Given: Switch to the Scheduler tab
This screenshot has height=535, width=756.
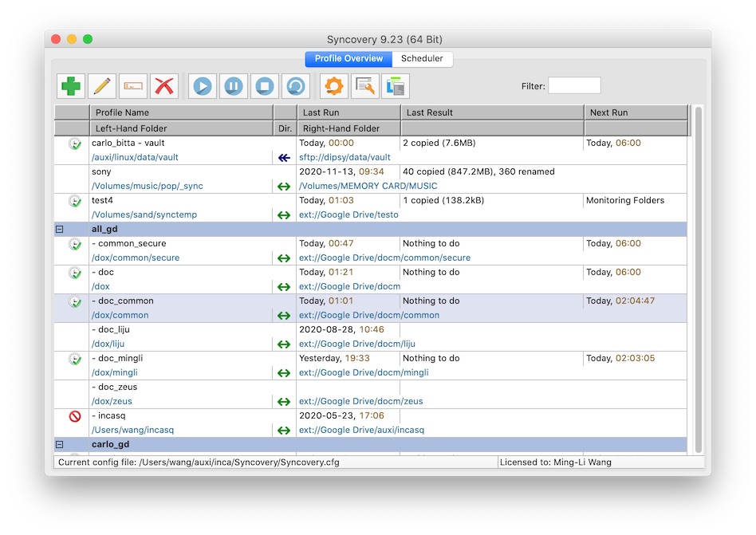Looking at the screenshot, I should [422, 59].
